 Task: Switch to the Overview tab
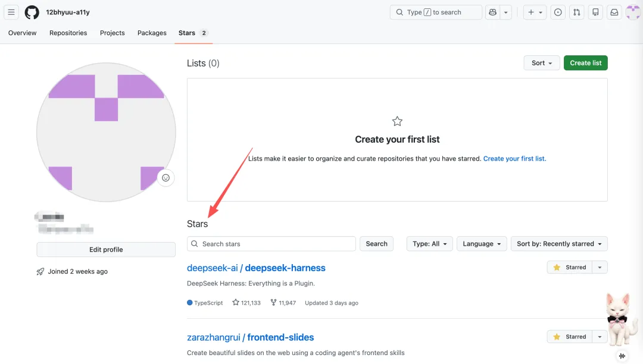pyautogui.click(x=22, y=33)
